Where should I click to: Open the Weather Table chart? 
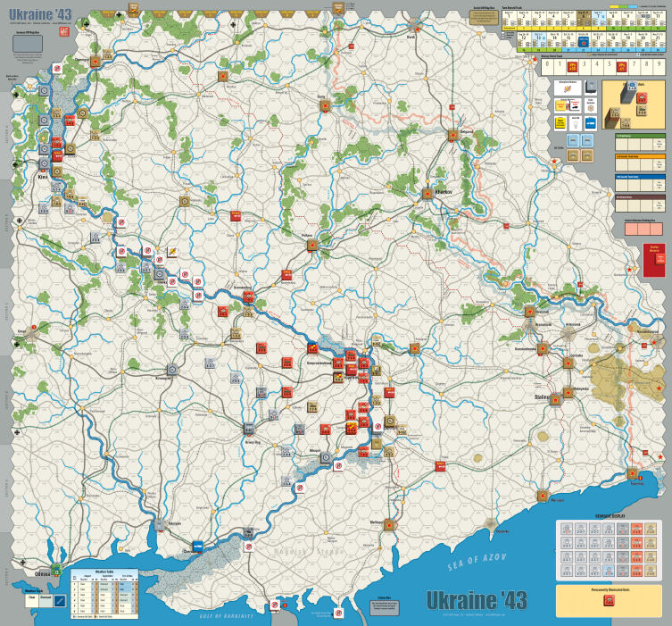point(104,594)
